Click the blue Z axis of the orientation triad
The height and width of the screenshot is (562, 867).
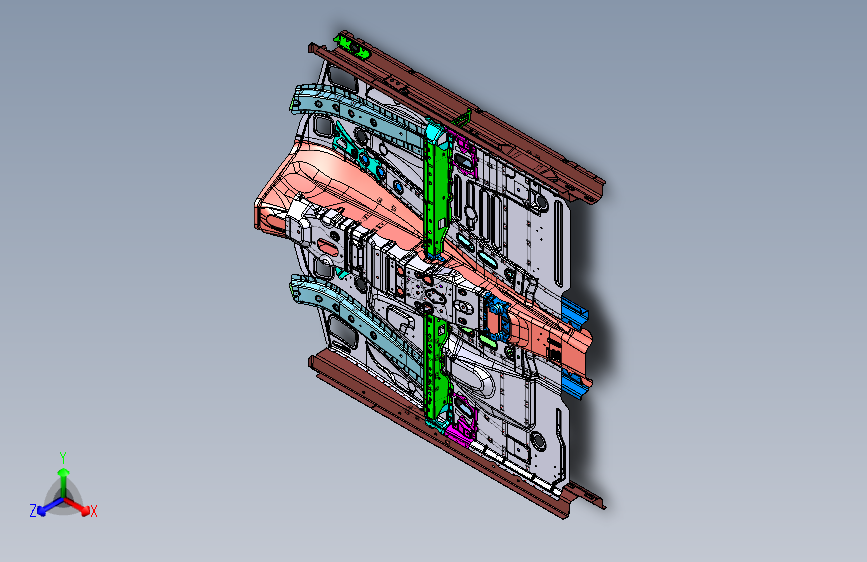pos(51,506)
